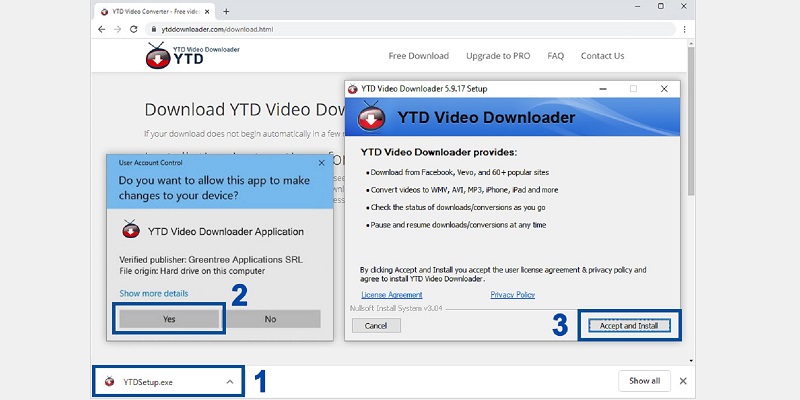800x400 pixels.
Task: Click the Accept and Install button
Action: [629, 326]
